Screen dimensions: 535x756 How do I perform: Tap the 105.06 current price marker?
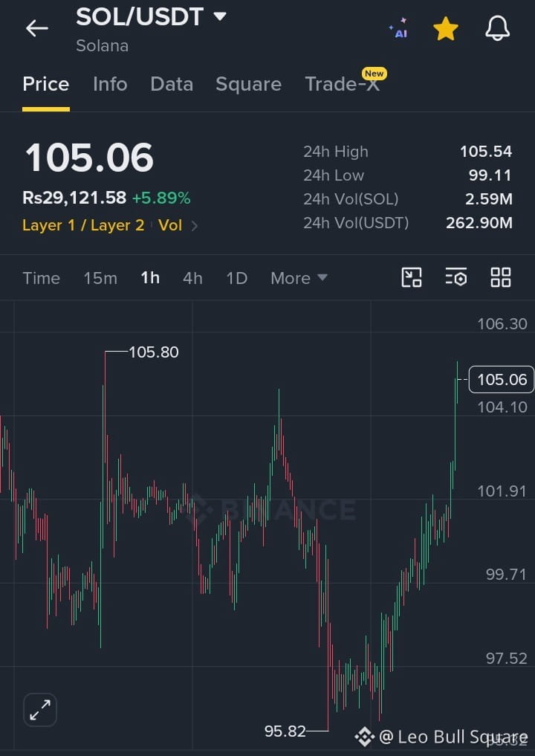(502, 379)
